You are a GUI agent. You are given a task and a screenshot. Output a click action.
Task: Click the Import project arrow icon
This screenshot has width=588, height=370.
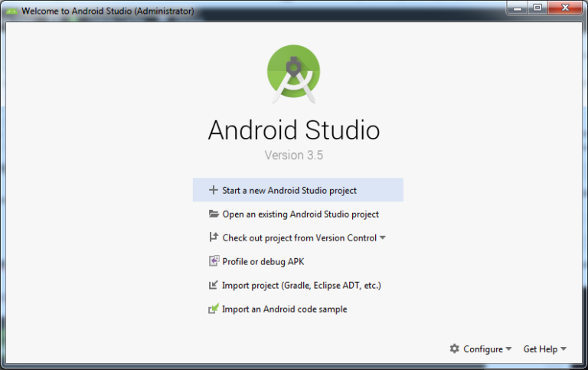[x=214, y=285]
